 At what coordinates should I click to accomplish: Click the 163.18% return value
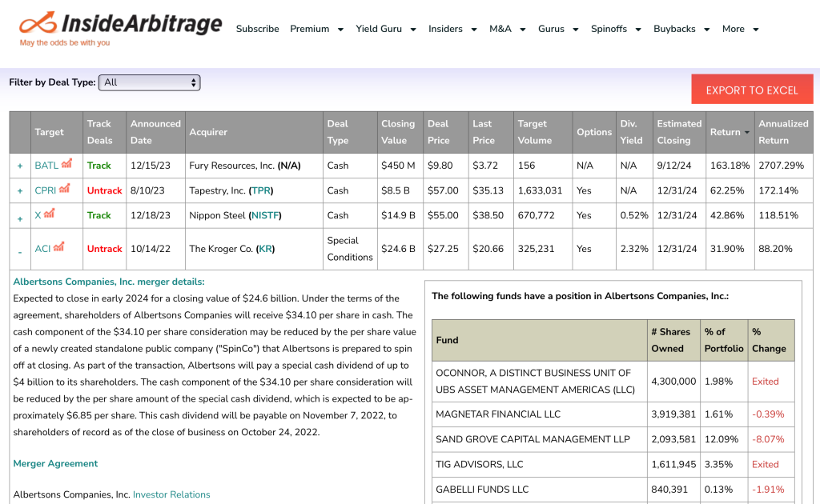coord(730,166)
